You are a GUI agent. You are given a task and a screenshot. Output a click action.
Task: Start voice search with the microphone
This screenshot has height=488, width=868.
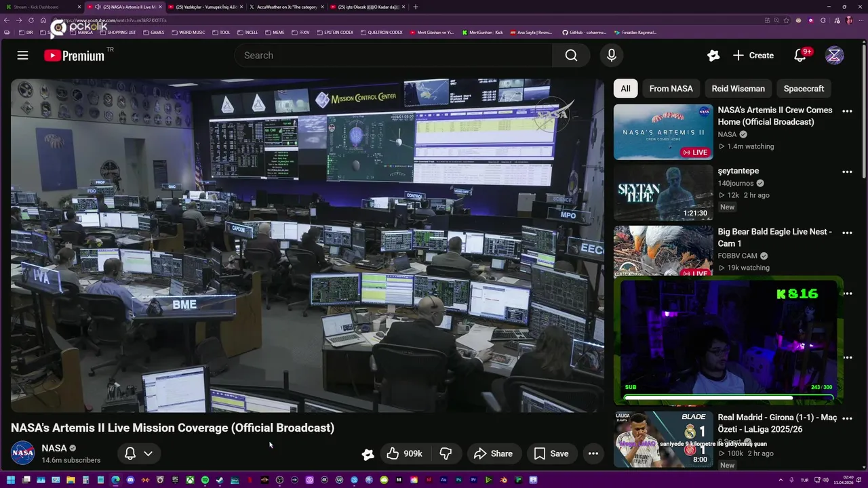point(612,56)
